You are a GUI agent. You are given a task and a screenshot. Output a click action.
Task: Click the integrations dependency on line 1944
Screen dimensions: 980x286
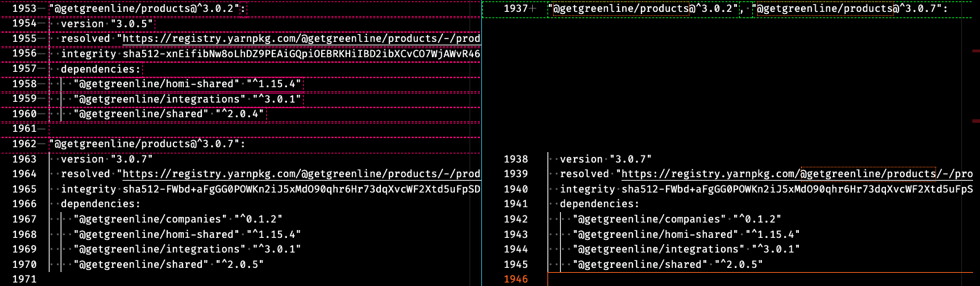687,249
